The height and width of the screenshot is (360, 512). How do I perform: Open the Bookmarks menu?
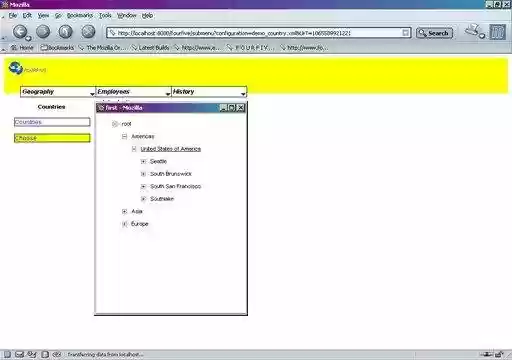(80, 15)
